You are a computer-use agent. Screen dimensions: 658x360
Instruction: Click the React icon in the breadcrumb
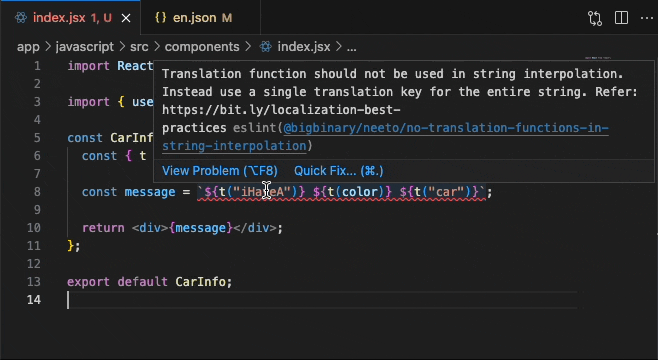(265, 47)
